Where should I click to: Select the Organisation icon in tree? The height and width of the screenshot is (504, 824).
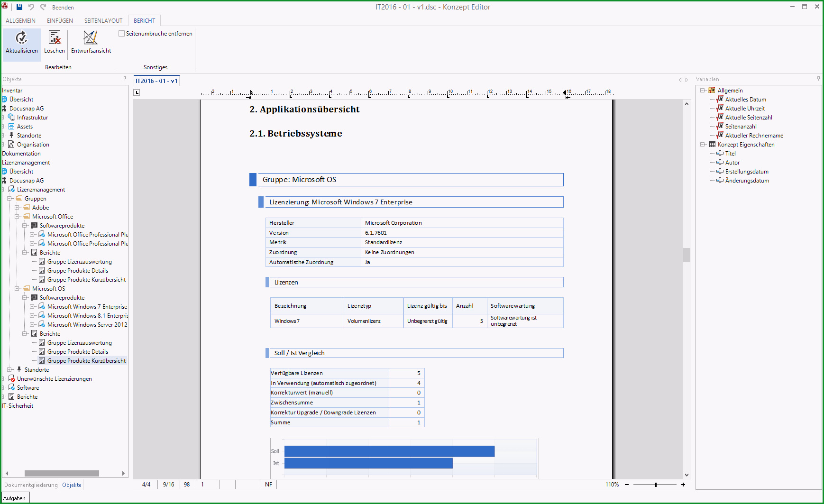(x=11, y=144)
